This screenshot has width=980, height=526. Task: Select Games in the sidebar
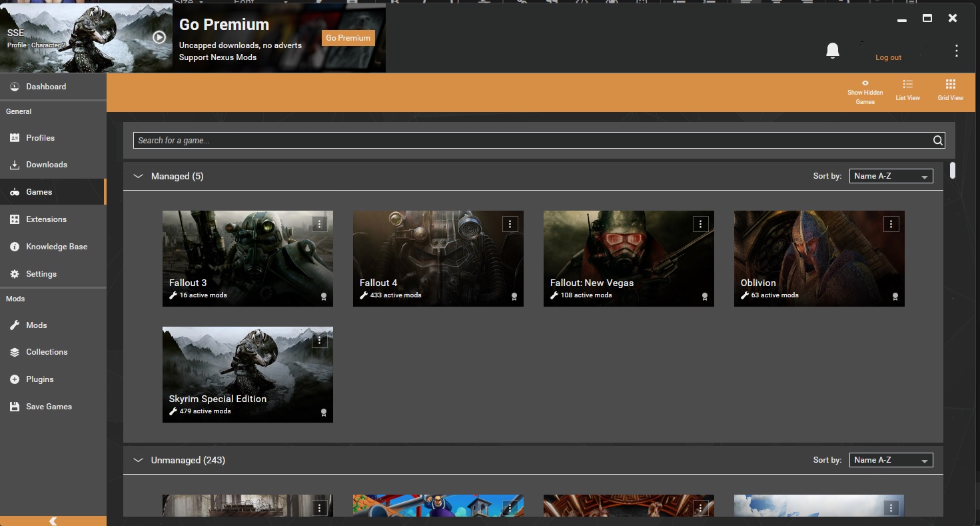point(53,192)
